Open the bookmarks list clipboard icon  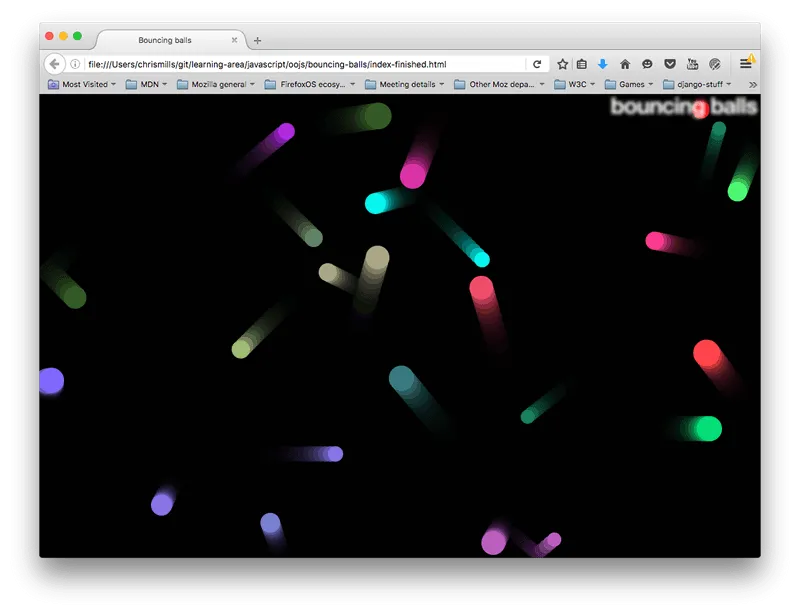tap(582, 64)
